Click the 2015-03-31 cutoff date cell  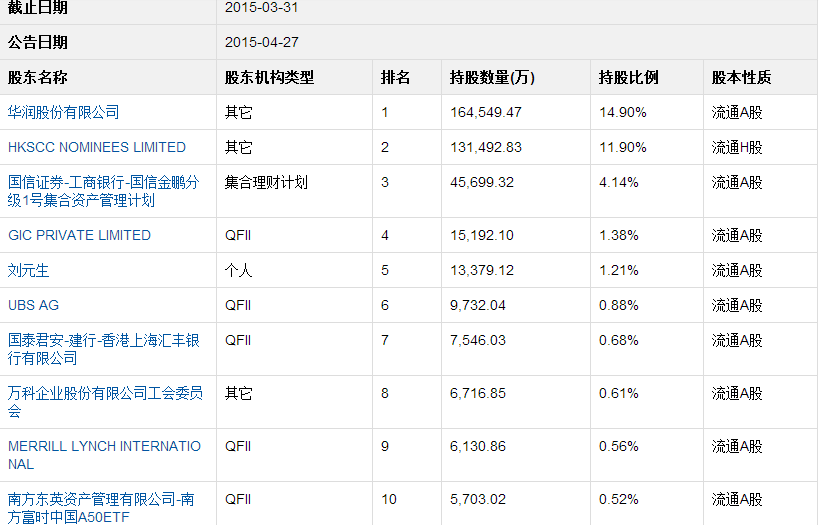(262, 7)
